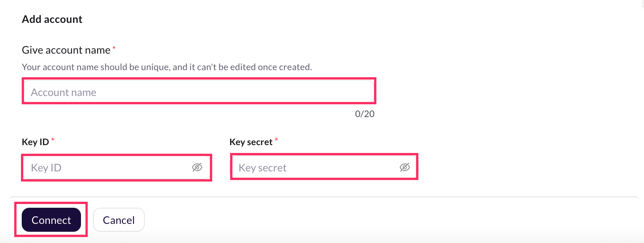Reveal the hidden Key ID value
Viewport: 644px width, 243px height.
coord(197,167)
